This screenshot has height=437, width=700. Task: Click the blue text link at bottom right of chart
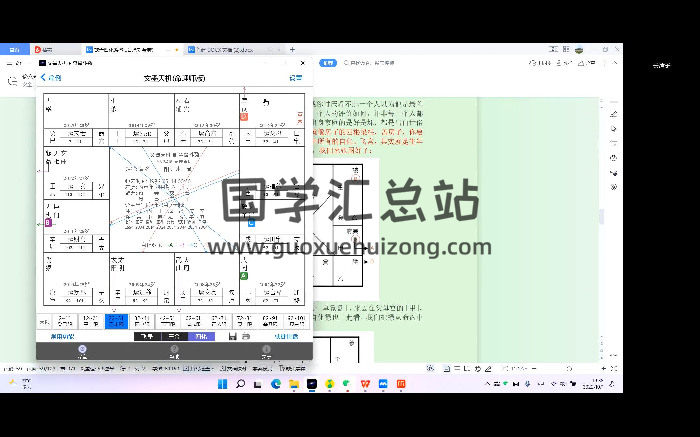click(288, 336)
